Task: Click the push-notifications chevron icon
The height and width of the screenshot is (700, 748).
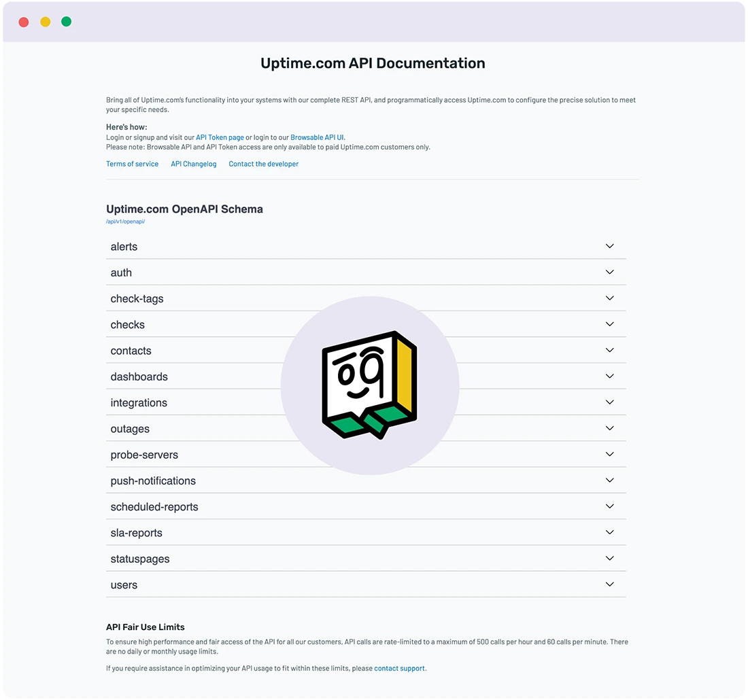Action: [609, 480]
